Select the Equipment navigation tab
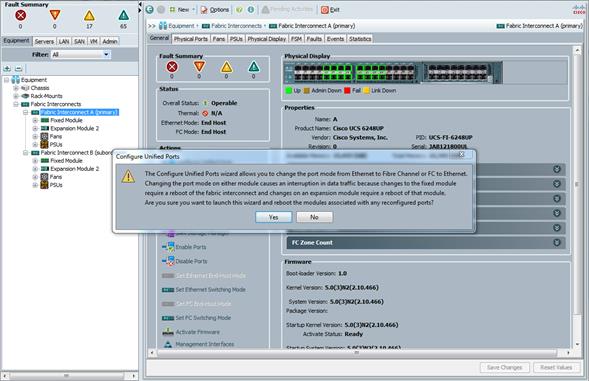The image size is (589, 381). pyautogui.click(x=17, y=41)
